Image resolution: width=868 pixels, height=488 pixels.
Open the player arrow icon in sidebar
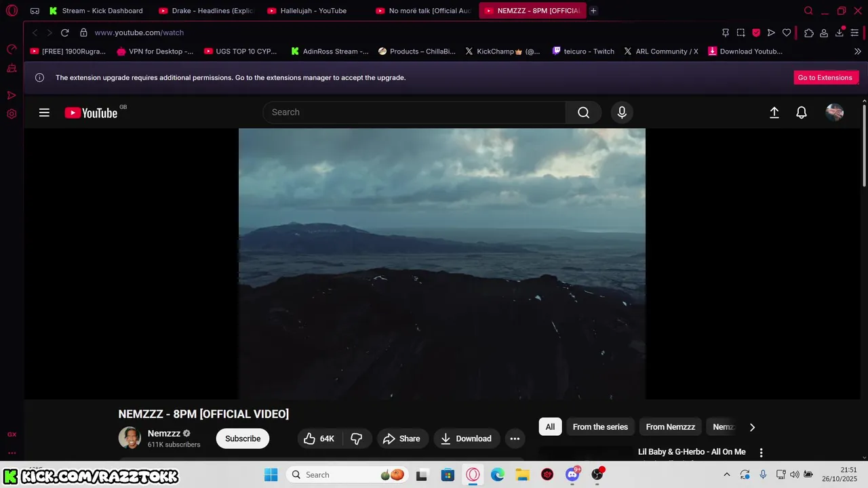[12, 96]
